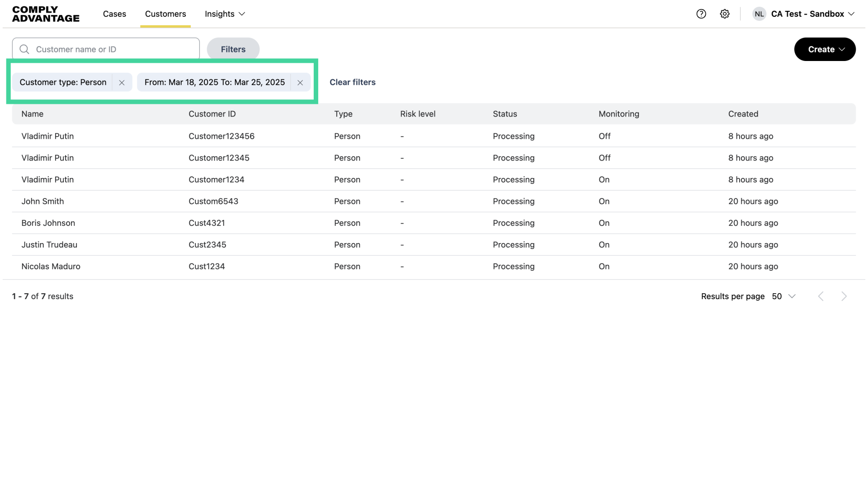
Task: Click the search magnifier icon
Action: (24, 49)
